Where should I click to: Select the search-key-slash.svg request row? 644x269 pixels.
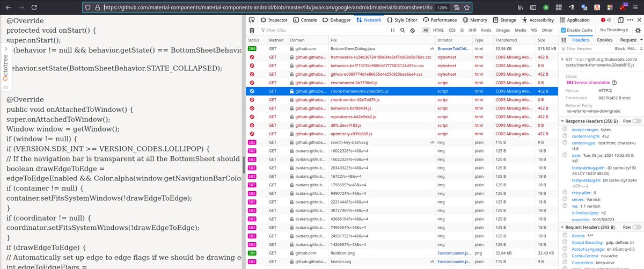[402, 142]
